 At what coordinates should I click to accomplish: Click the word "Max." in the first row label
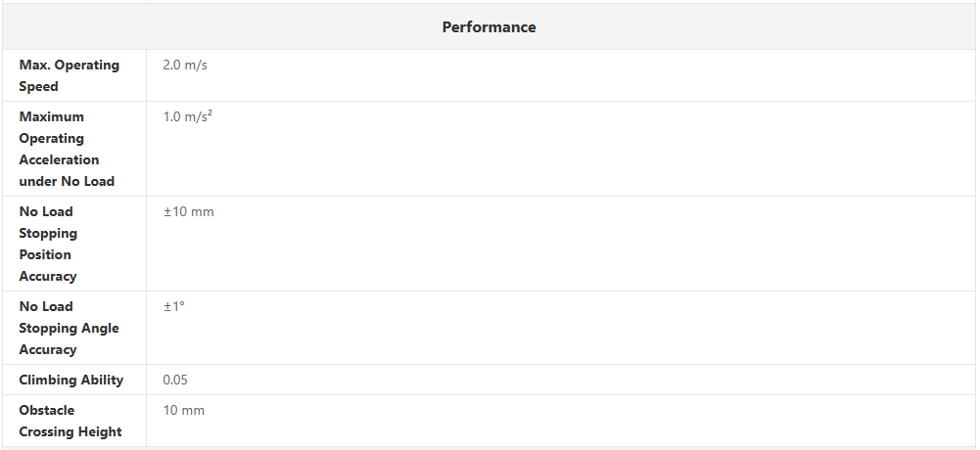(x=34, y=65)
